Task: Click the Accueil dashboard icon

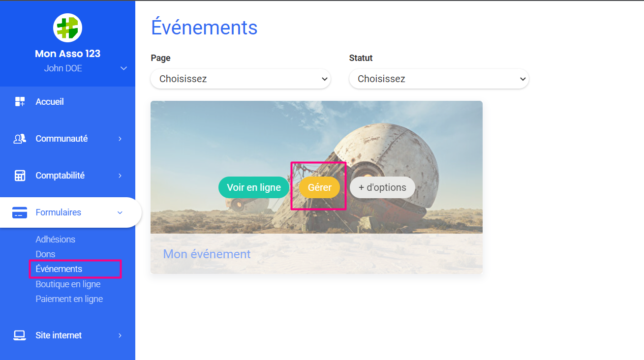Action: (x=20, y=102)
